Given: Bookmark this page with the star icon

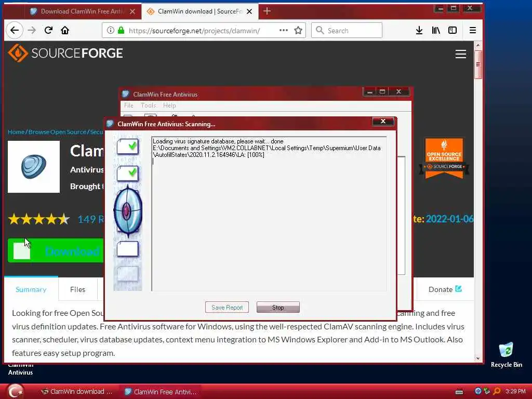Looking at the screenshot, I should 298,31.
